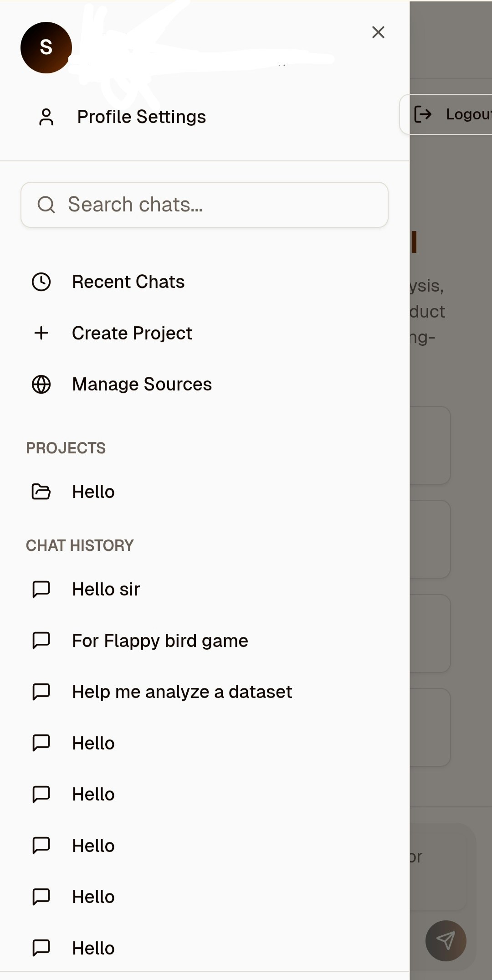Close the sidebar with the X icon
492x980 pixels.
(378, 32)
